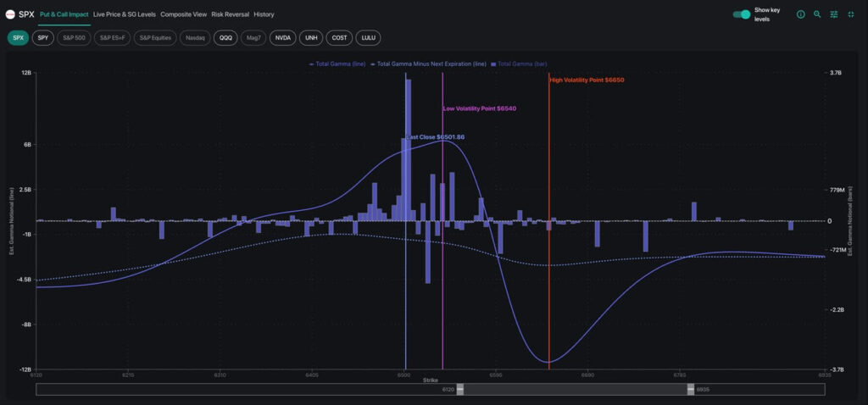
Task: Choose the NVDA ticker chip
Action: coord(282,38)
